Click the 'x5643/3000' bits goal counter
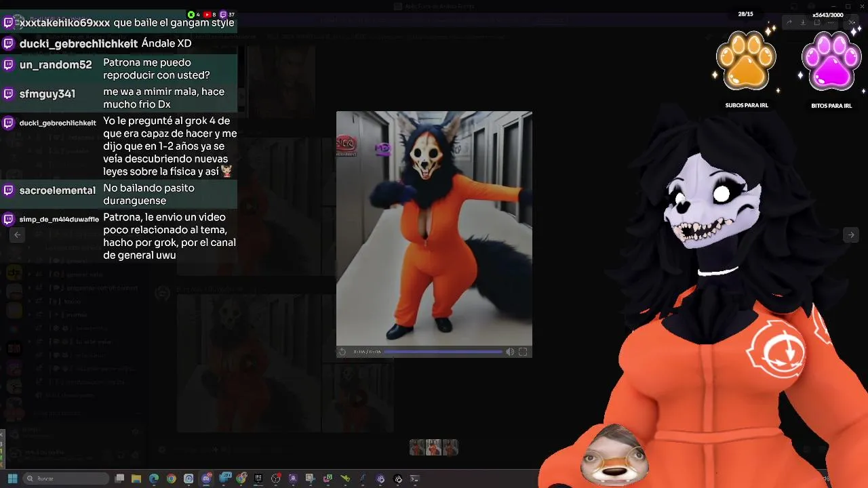Image resolution: width=868 pixels, height=488 pixels. tap(828, 15)
